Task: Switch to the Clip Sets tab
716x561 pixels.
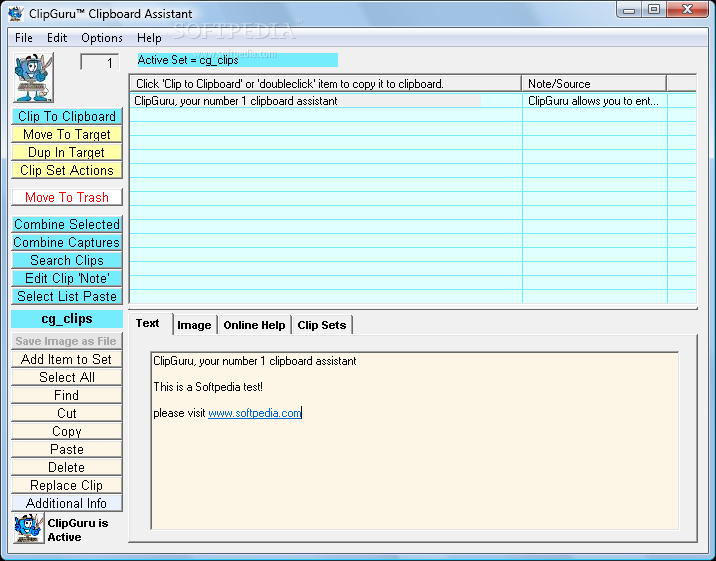Action: click(x=322, y=325)
